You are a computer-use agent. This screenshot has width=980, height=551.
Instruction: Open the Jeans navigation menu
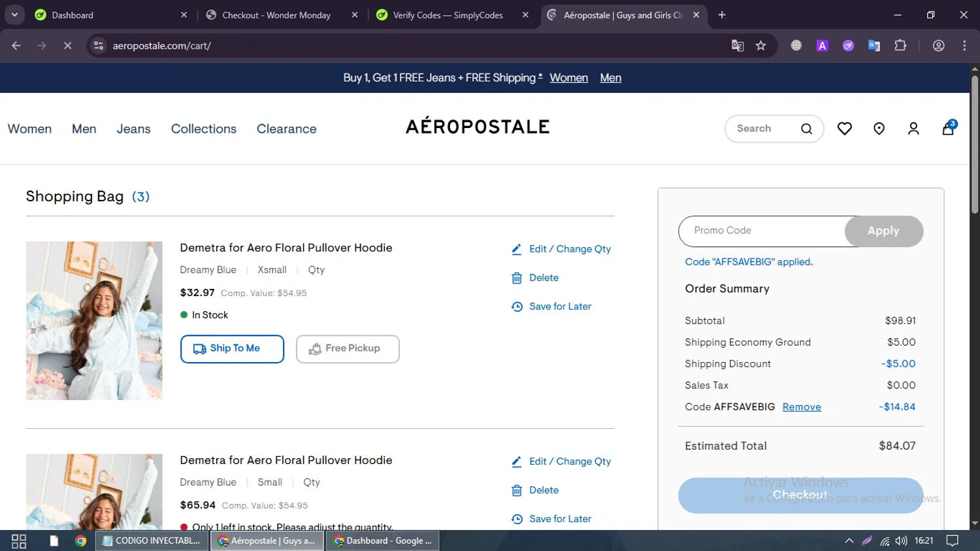pos(133,129)
